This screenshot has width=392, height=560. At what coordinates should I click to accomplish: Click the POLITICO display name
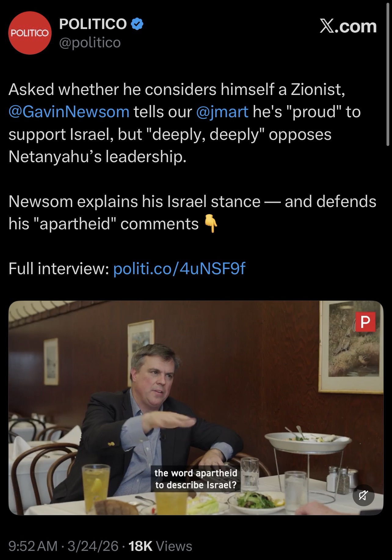point(93,24)
